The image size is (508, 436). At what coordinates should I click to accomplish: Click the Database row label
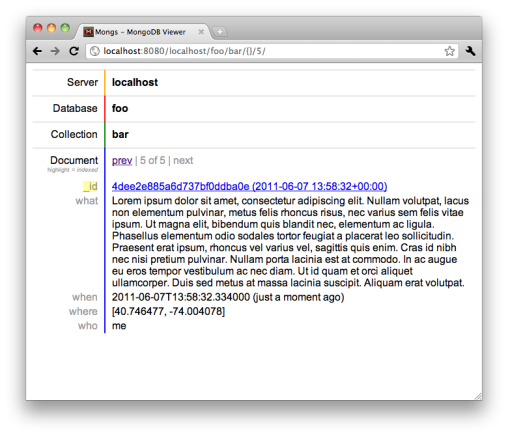pyautogui.click(x=75, y=108)
